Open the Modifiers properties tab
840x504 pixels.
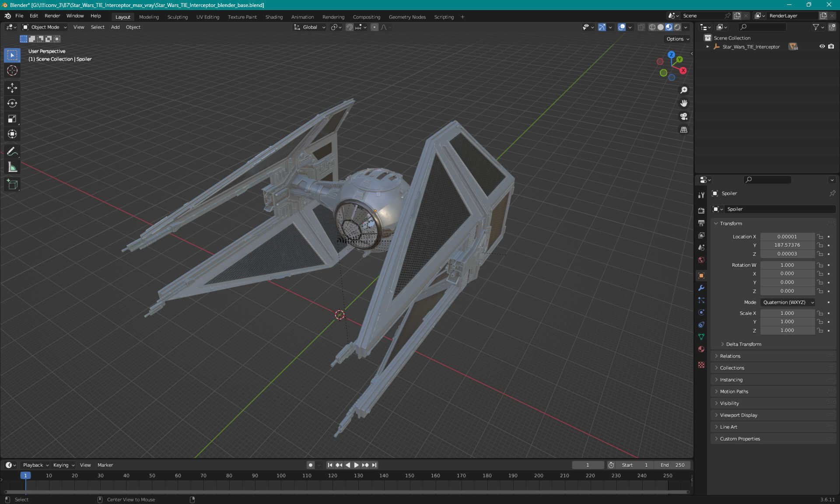(x=701, y=288)
